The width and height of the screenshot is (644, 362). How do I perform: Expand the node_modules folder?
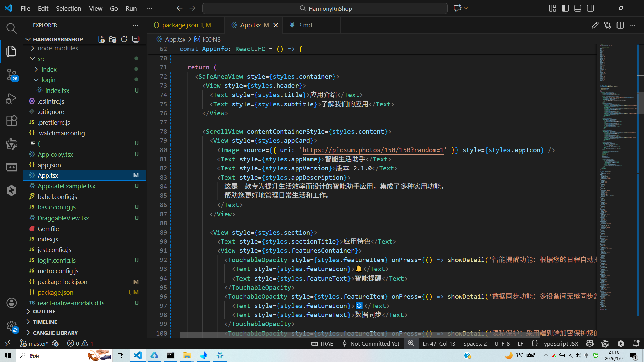[58, 48]
